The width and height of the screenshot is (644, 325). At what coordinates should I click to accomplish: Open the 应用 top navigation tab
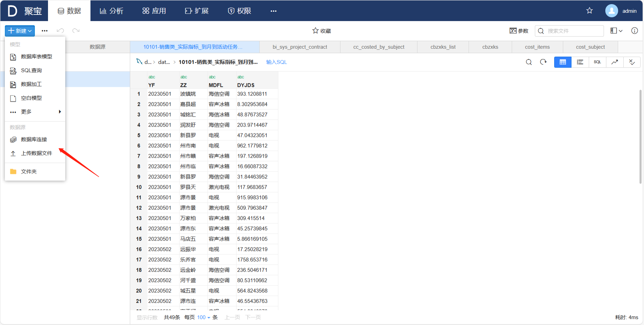pos(154,11)
